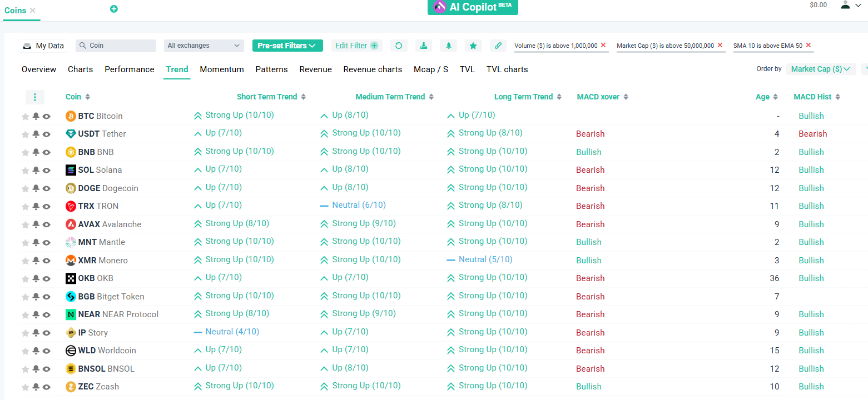Star Bitcoin as a favorite
The height and width of the screenshot is (400, 868).
pyautogui.click(x=25, y=117)
